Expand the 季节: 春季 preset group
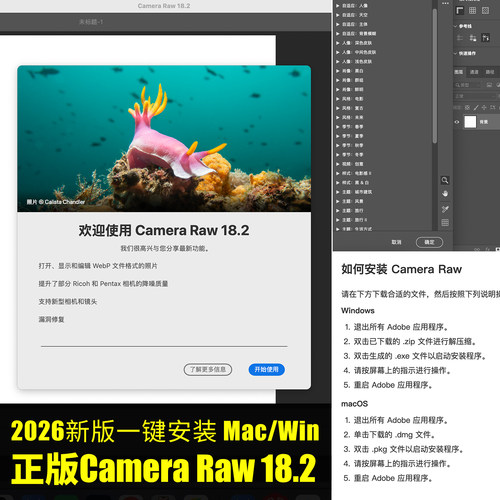Viewport: 500px width, 500px height. click(x=337, y=127)
